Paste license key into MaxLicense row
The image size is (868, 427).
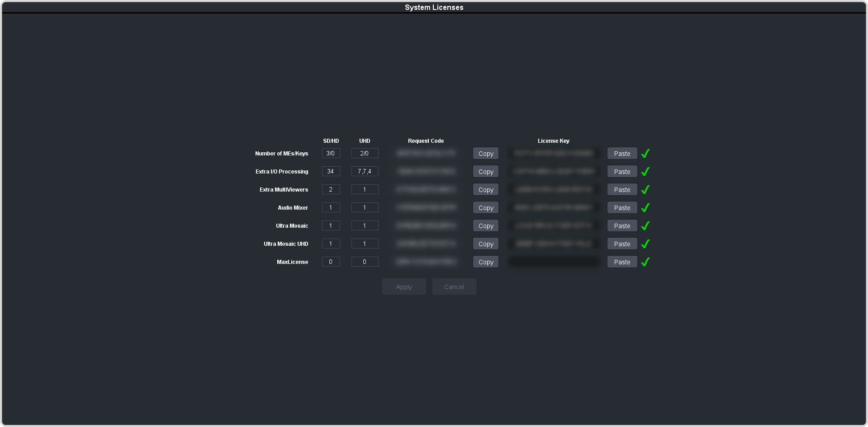(622, 262)
